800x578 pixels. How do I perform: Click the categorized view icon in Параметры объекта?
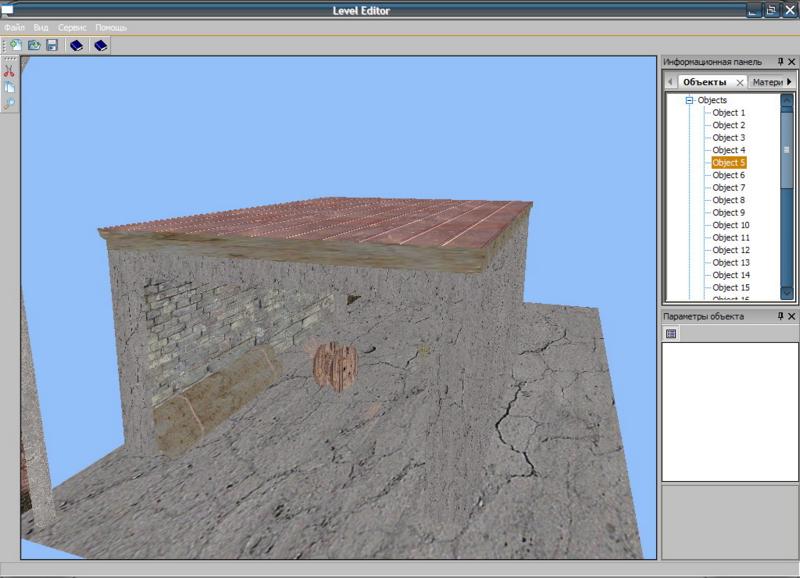671,334
